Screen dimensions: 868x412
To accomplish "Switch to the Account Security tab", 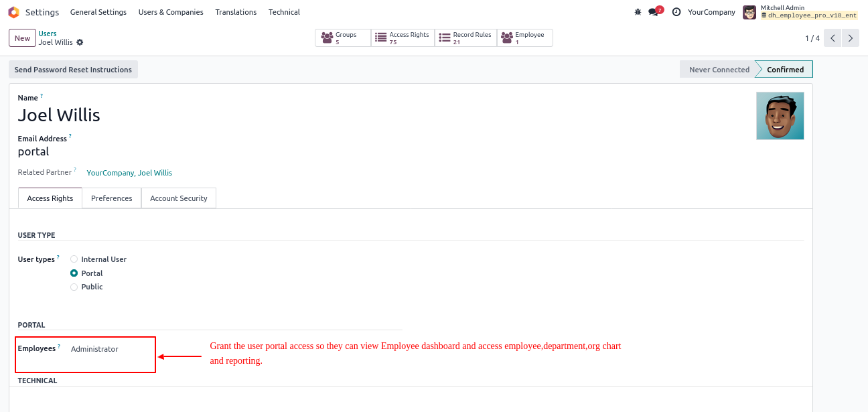I will pyautogui.click(x=179, y=198).
